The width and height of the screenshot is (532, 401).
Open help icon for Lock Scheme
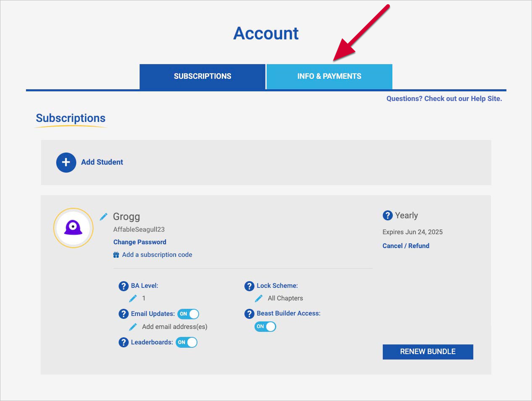(x=249, y=286)
